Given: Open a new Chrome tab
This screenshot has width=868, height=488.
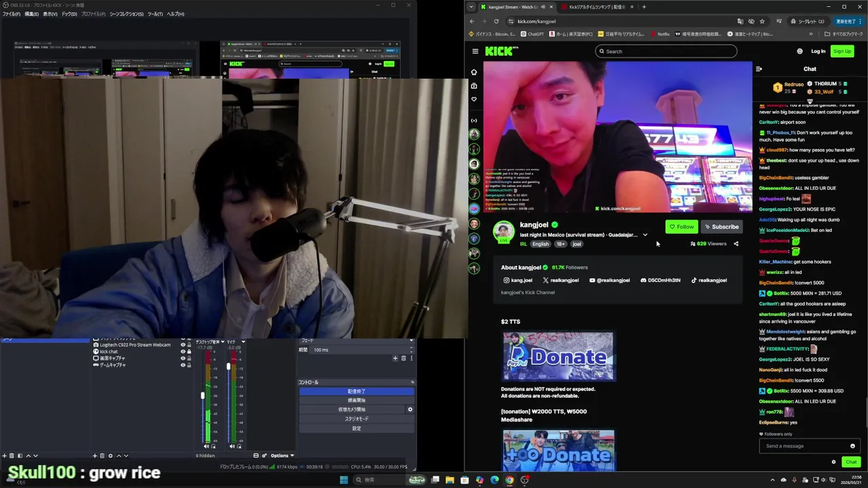Looking at the screenshot, I should 644,7.
